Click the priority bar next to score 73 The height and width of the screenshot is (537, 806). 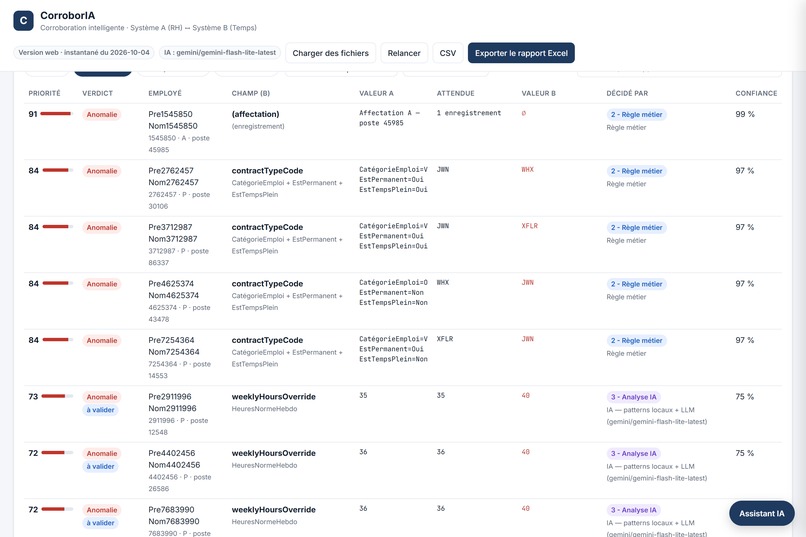coord(57,396)
